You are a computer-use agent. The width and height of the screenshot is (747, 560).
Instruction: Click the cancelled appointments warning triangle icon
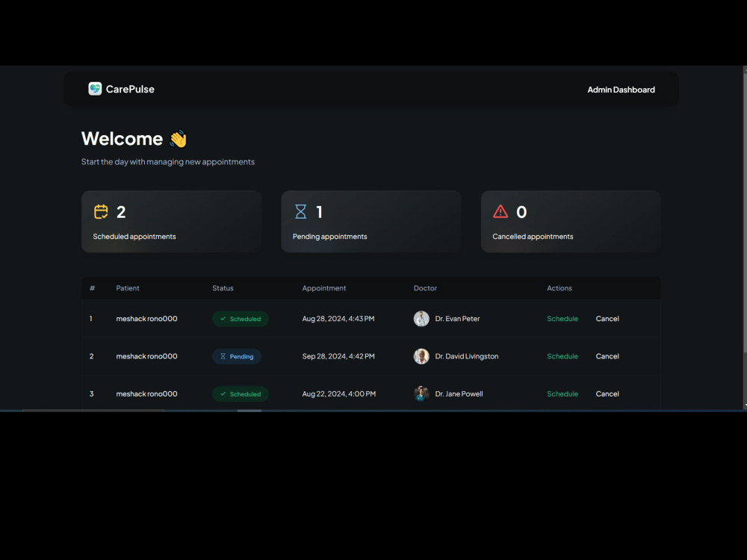point(500,211)
